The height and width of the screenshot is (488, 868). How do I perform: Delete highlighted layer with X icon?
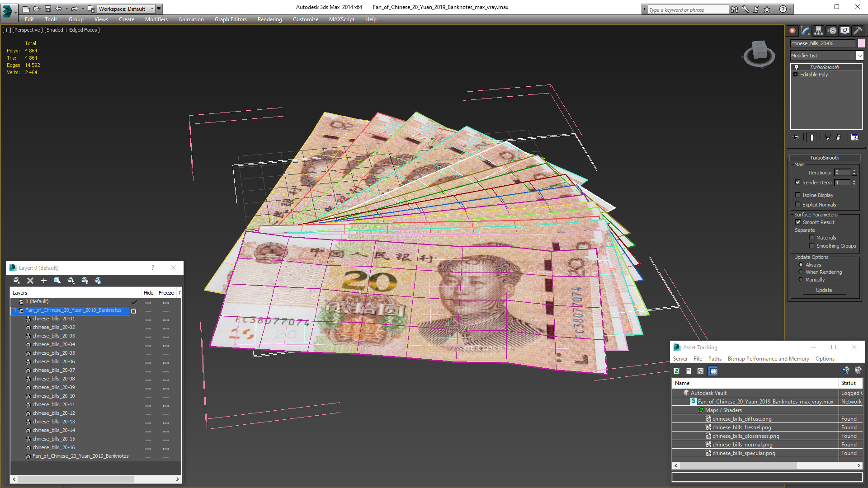(x=30, y=281)
